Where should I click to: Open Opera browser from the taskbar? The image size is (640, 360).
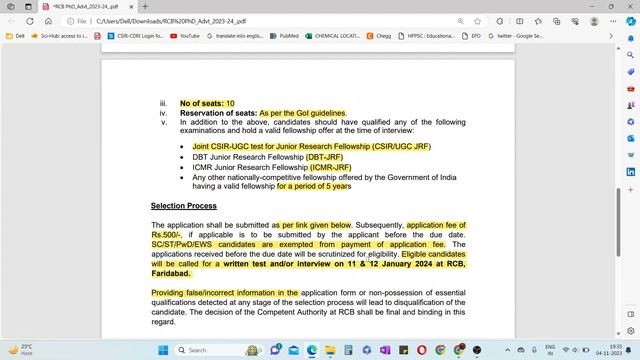(422, 350)
